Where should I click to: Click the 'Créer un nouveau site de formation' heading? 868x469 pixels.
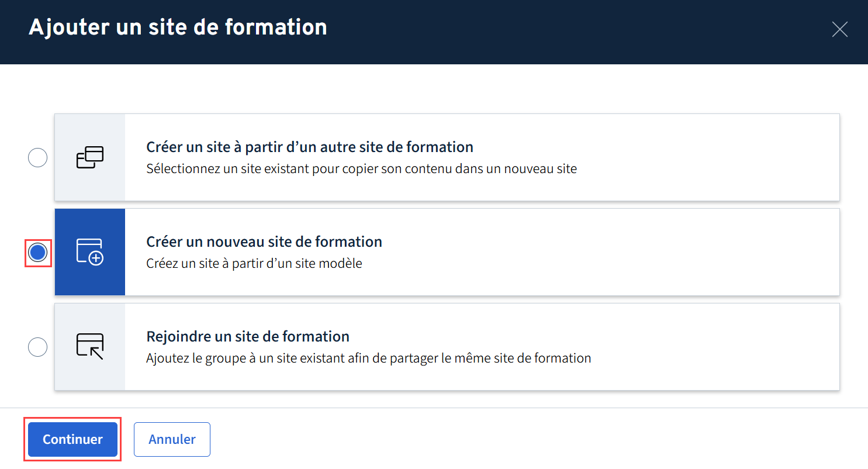(x=264, y=242)
